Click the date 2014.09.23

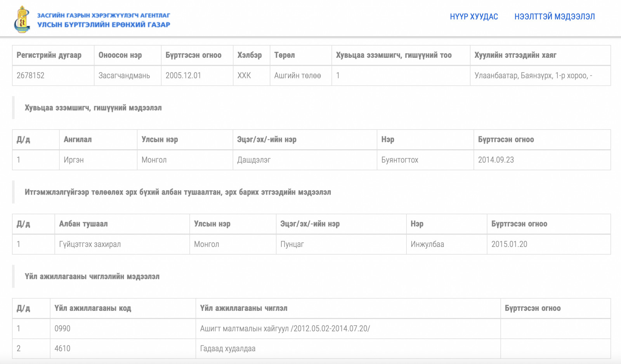(x=496, y=160)
